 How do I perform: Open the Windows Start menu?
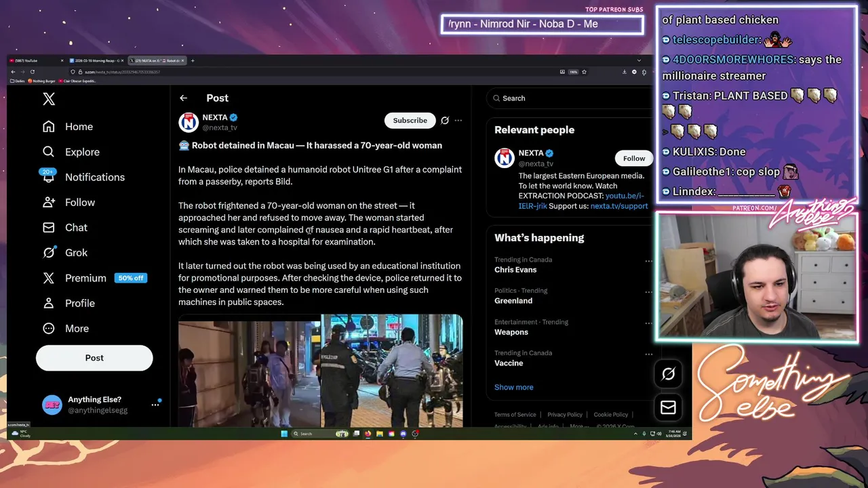[x=284, y=434]
